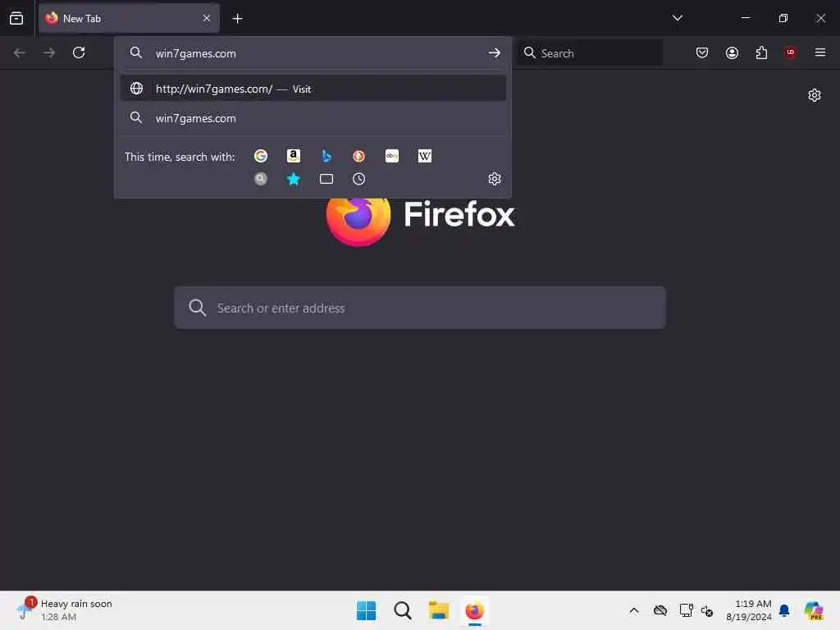Open the uBlock Origin extension icon
This screenshot has height=630, width=840.
[x=791, y=52]
